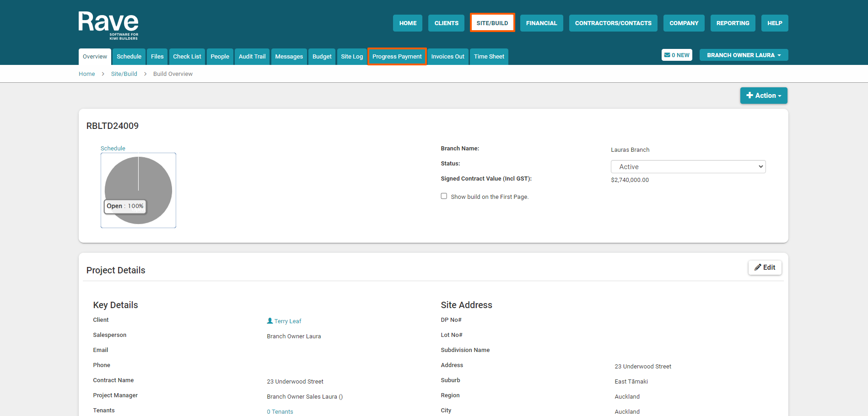Open the Site Log tab
This screenshot has width=868, height=416.
[x=351, y=57]
